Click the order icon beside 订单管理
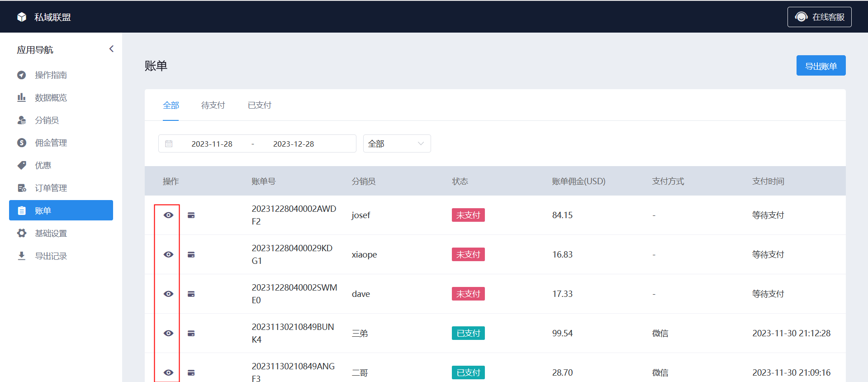This screenshot has height=382, width=868. pyautogui.click(x=22, y=188)
